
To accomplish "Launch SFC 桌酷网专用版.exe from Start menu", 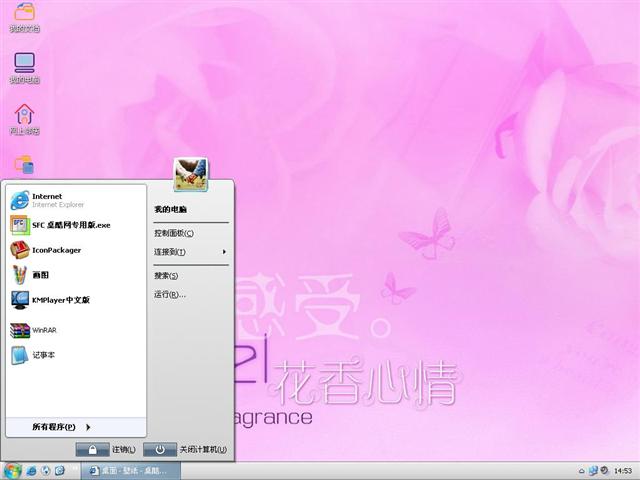I will [76, 225].
